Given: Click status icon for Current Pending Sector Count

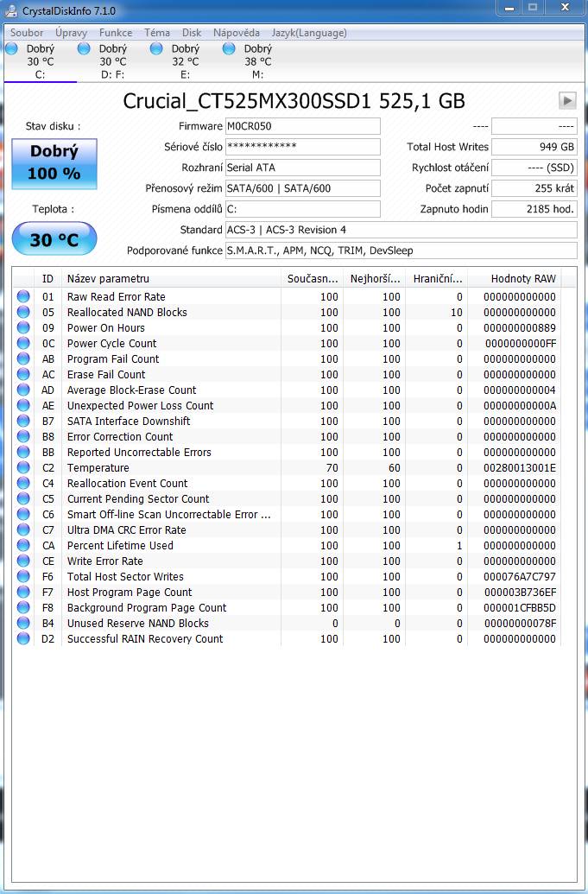Looking at the screenshot, I should (x=23, y=498).
